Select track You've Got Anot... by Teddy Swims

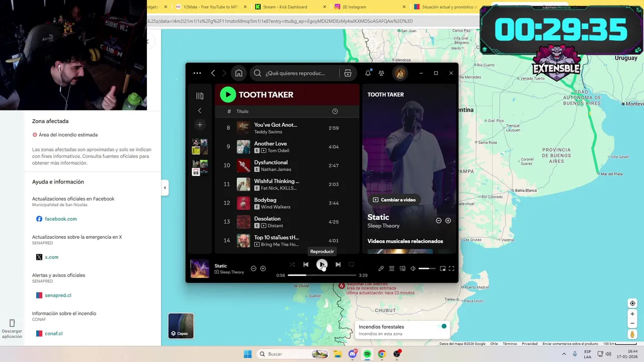click(287, 128)
